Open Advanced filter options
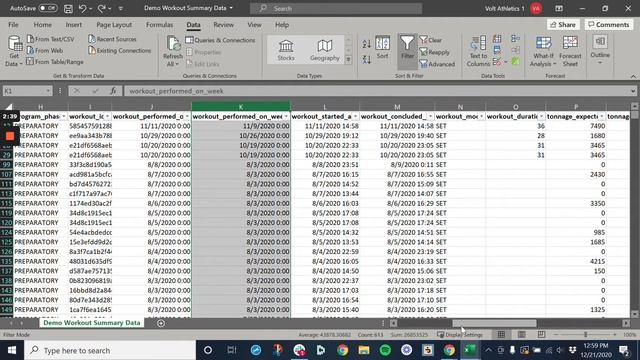This screenshot has height=360, width=640. coord(437,64)
